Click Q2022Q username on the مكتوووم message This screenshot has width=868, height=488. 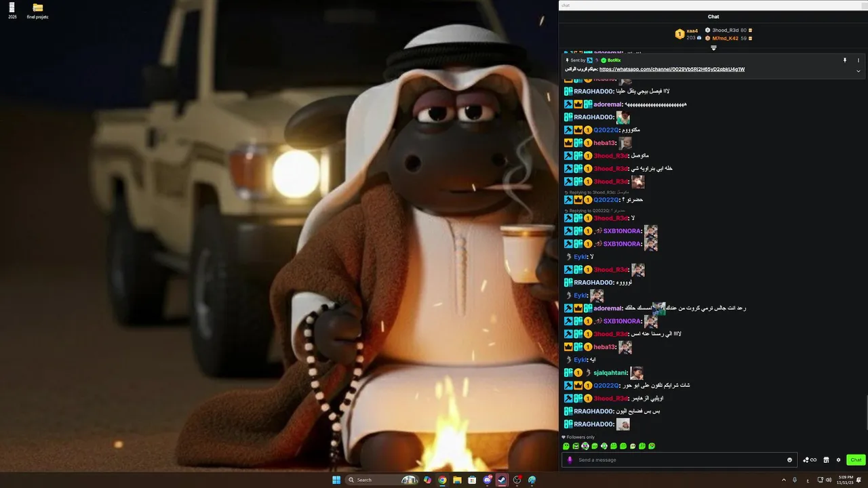tap(606, 130)
